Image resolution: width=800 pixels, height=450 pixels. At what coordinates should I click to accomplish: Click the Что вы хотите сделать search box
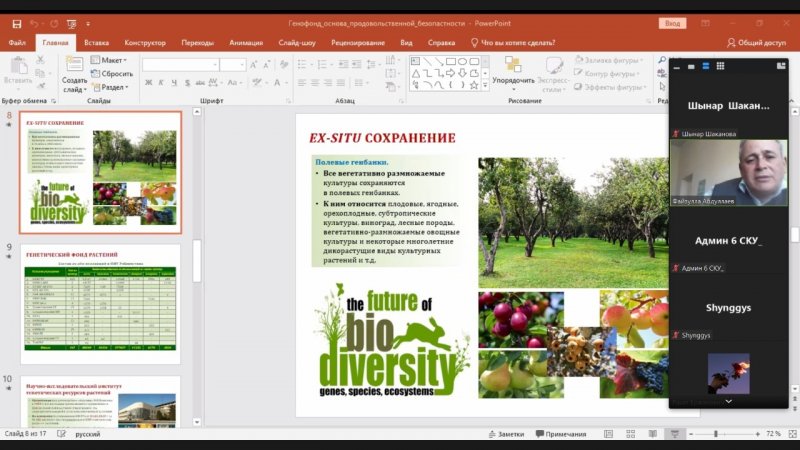(513, 43)
